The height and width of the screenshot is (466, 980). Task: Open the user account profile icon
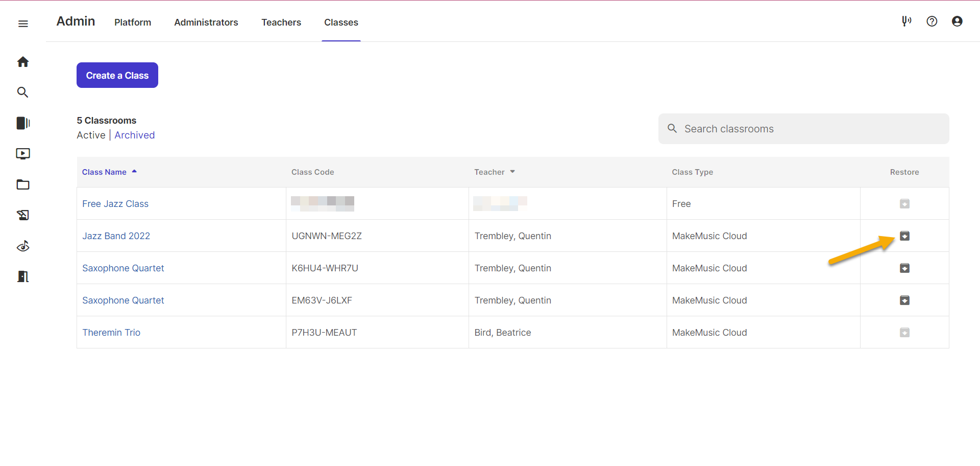pos(958,21)
